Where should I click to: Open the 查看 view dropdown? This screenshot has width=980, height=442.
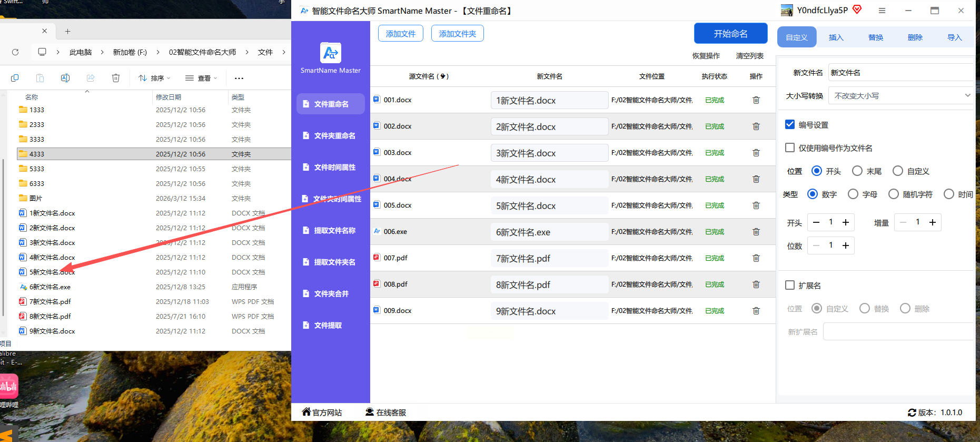pyautogui.click(x=201, y=78)
